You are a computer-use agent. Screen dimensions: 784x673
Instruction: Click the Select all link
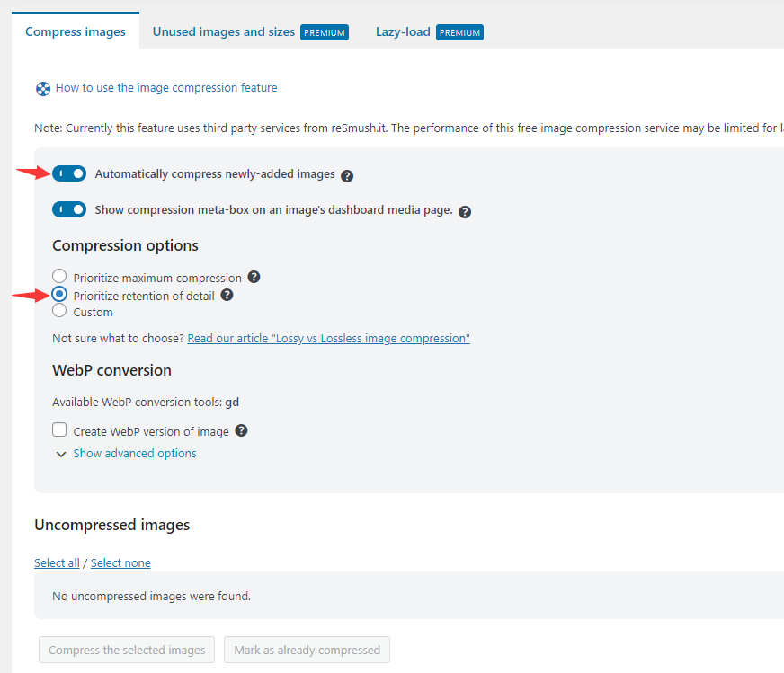point(57,562)
